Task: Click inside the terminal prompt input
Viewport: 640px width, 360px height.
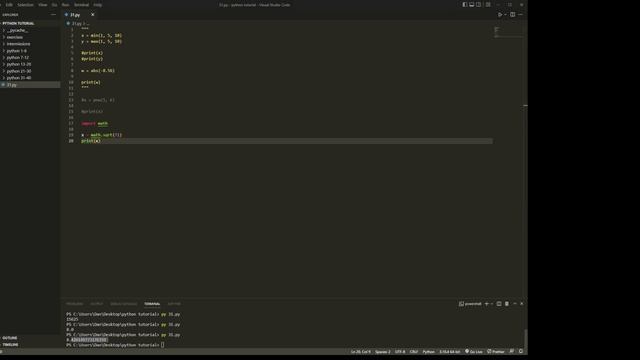Action: click(x=162, y=345)
